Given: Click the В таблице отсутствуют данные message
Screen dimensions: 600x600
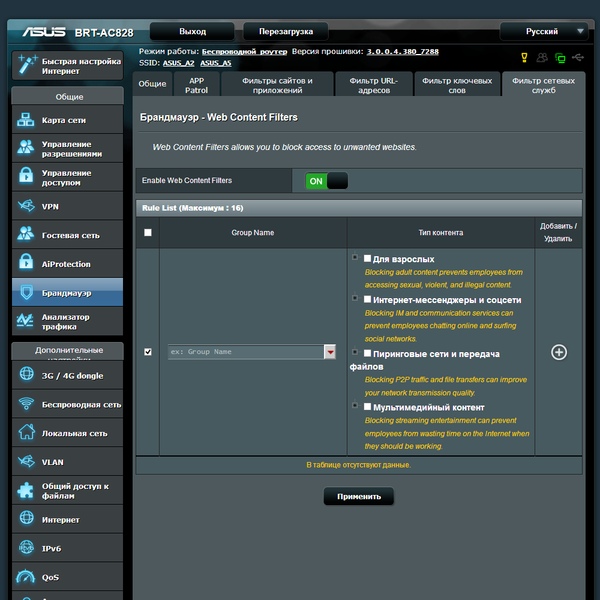Looking at the screenshot, I should point(359,465).
